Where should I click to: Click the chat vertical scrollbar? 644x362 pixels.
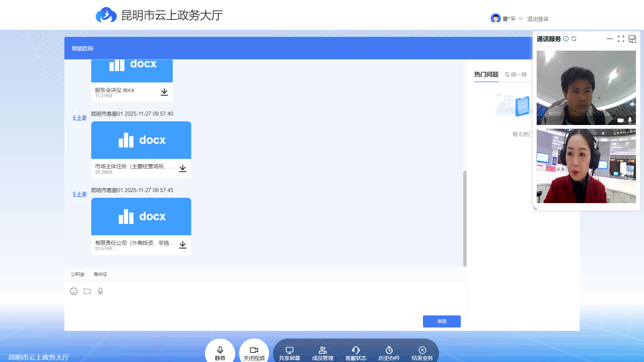coord(465,218)
